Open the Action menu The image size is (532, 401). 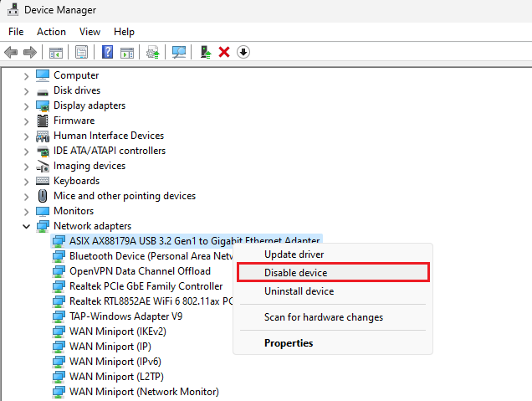[x=51, y=32]
